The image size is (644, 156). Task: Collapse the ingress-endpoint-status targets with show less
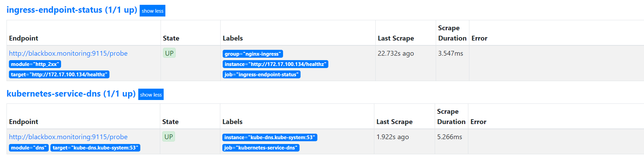coord(152,11)
